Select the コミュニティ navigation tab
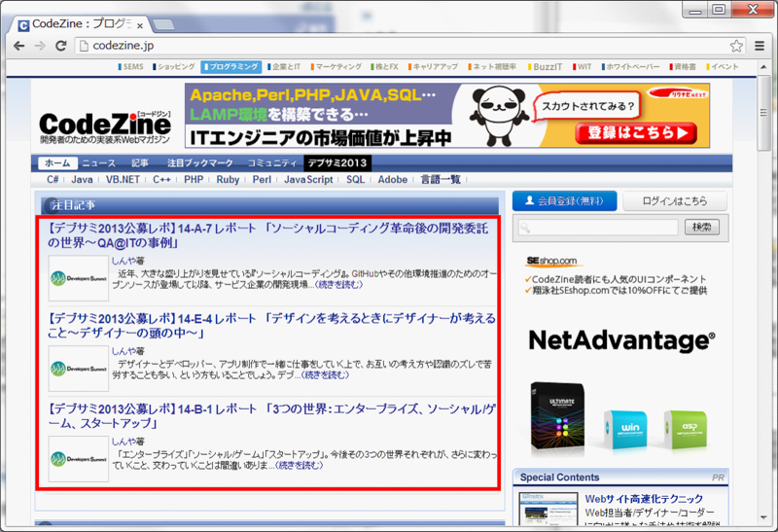Viewport: 778px width, 532px height. [272, 162]
